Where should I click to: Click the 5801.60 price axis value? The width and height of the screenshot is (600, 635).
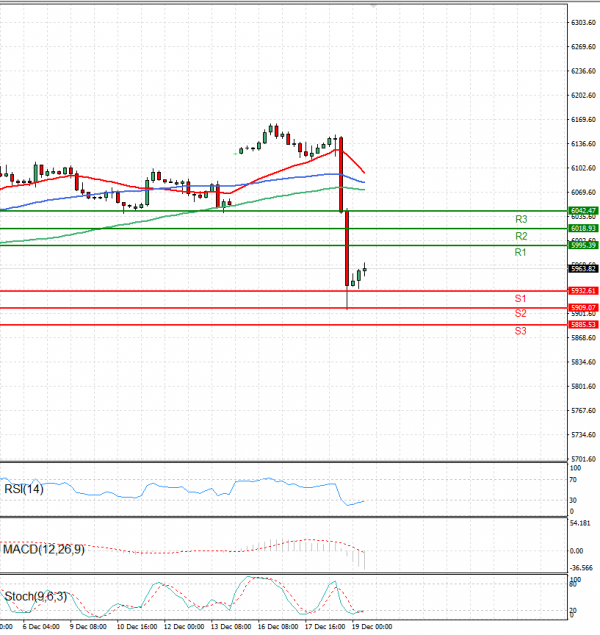click(583, 386)
